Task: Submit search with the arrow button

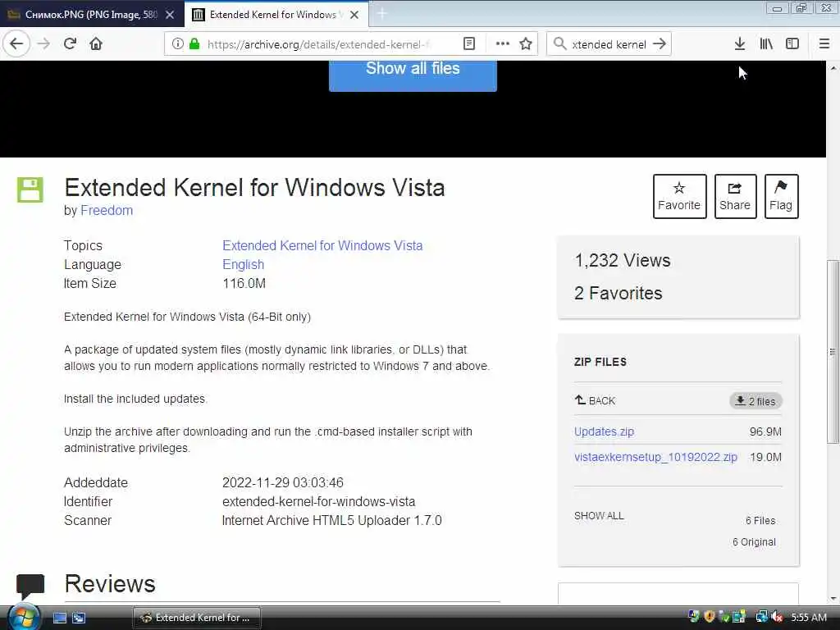Action: pos(660,44)
